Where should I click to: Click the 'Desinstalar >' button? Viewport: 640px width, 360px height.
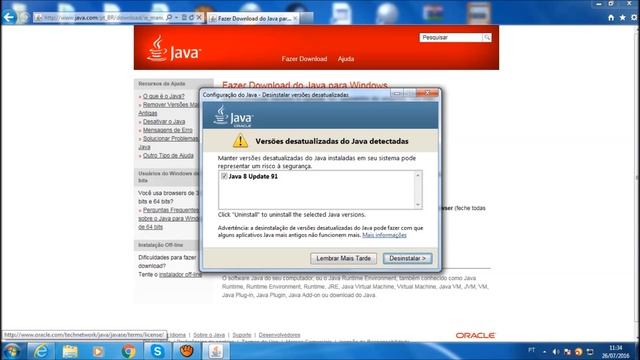pyautogui.click(x=407, y=258)
